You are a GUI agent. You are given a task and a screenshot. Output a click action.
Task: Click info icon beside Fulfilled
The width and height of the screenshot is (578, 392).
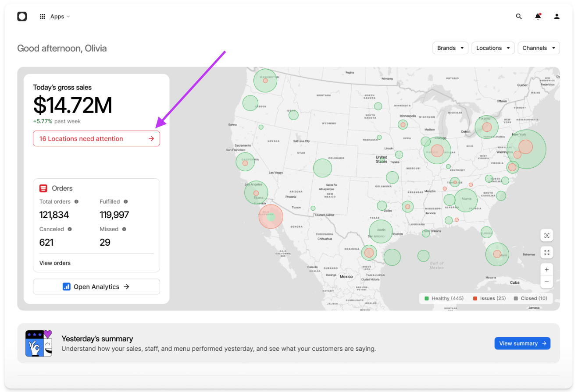pyautogui.click(x=125, y=202)
